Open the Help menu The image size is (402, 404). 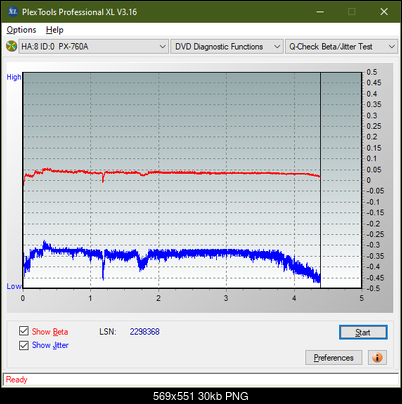pyautogui.click(x=55, y=30)
